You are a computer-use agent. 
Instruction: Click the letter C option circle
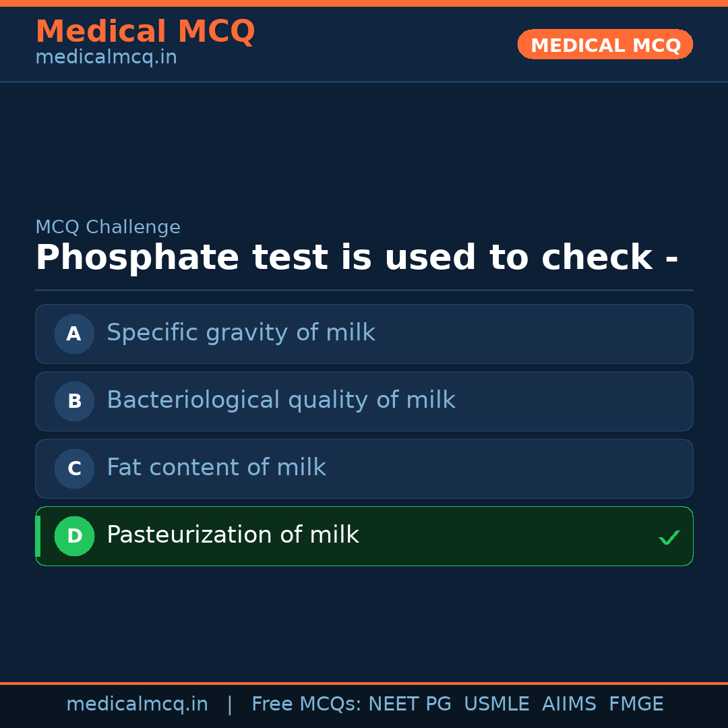pos(74,468)
